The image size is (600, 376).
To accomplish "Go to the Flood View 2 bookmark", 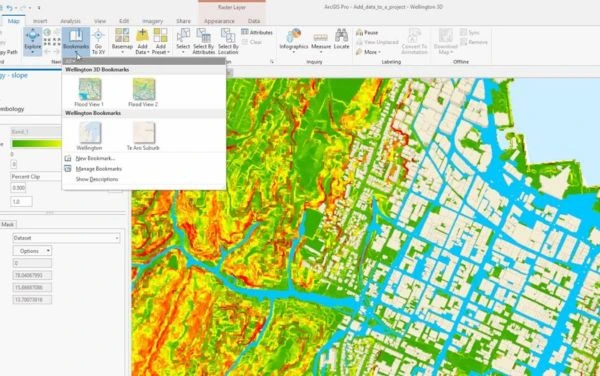I will 143,93.
